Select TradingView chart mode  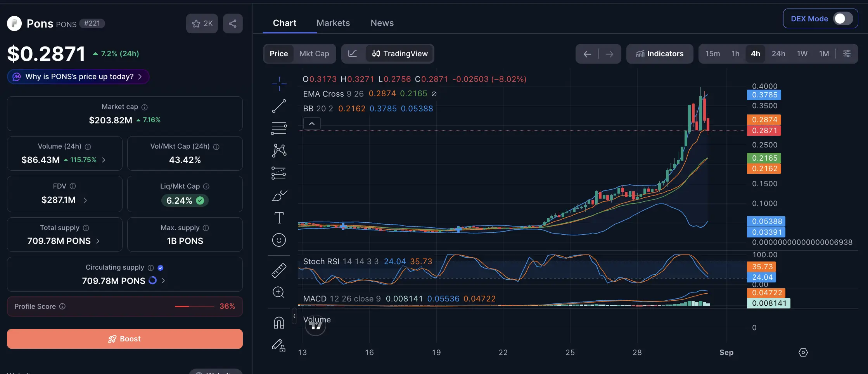coord(400,54)
